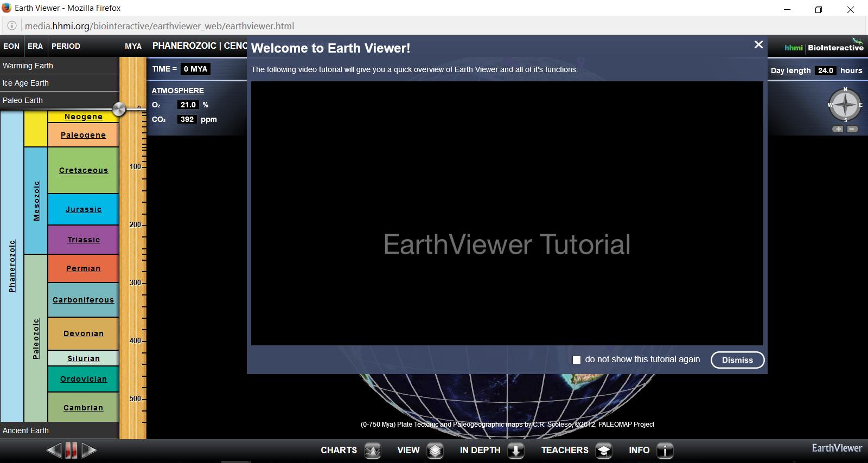
Task: Click the TIME 0 MYA value field
Action: click(x=195, y=69)
